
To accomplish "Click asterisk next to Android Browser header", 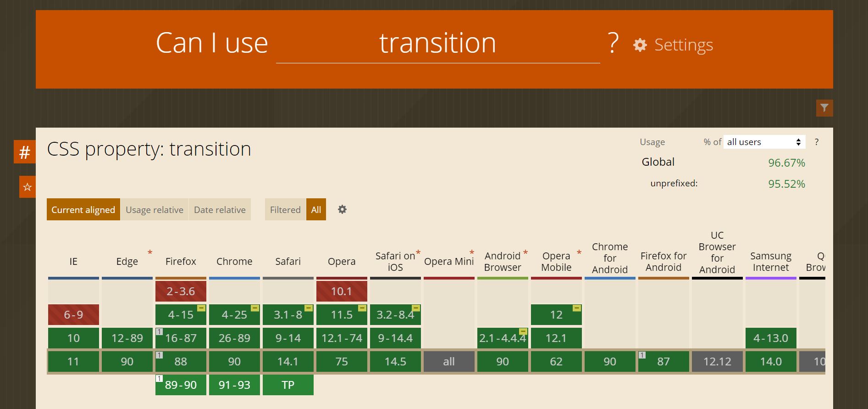I will pos(525,253).
